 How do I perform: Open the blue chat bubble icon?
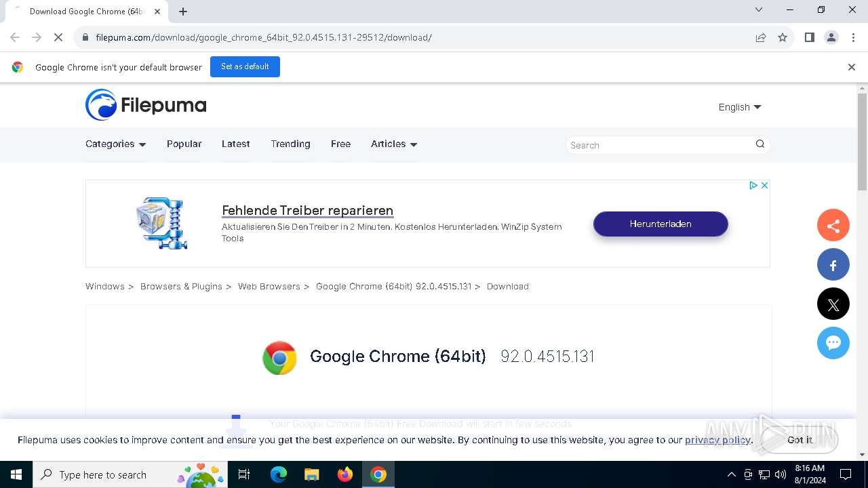click(x=833, y=343)
